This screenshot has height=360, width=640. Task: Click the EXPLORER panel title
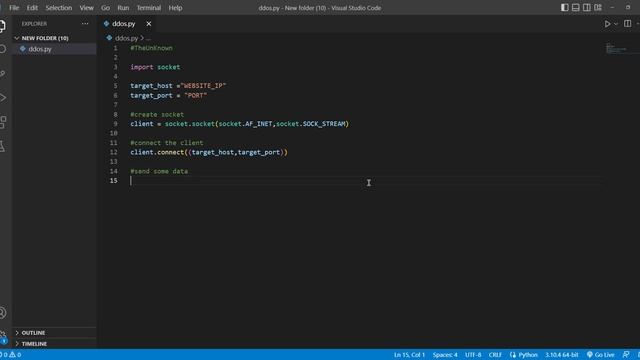click(x=34, y=24)
